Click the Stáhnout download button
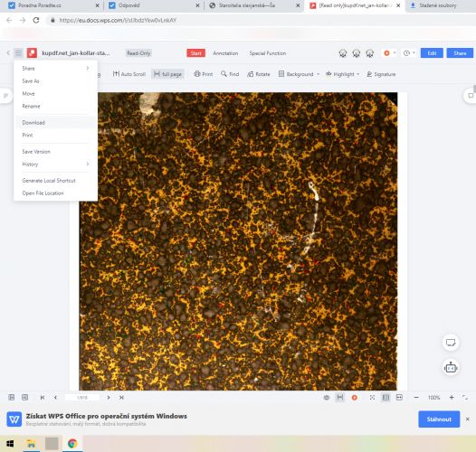The width and height of the screenshot is (476, 452). click(x=439, y=419)
